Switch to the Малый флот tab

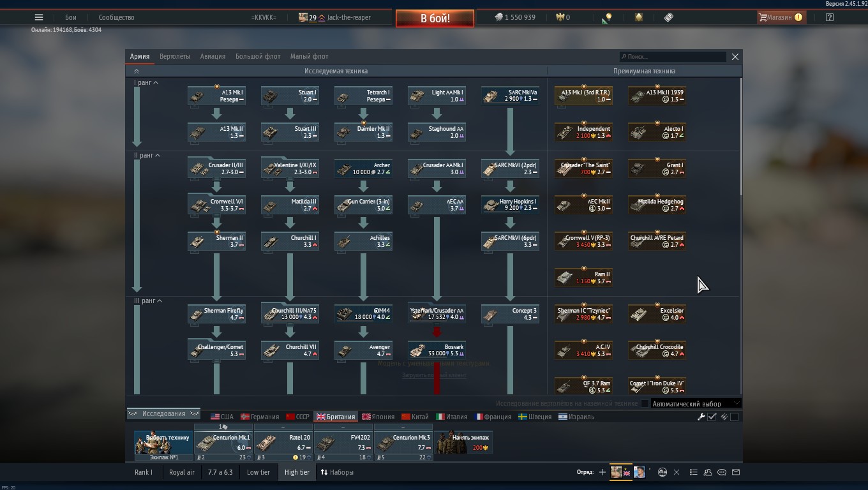point(309,56)
